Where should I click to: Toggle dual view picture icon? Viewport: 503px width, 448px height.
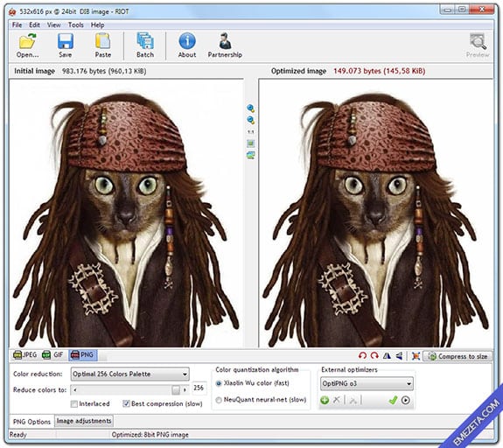coord(251,156)
